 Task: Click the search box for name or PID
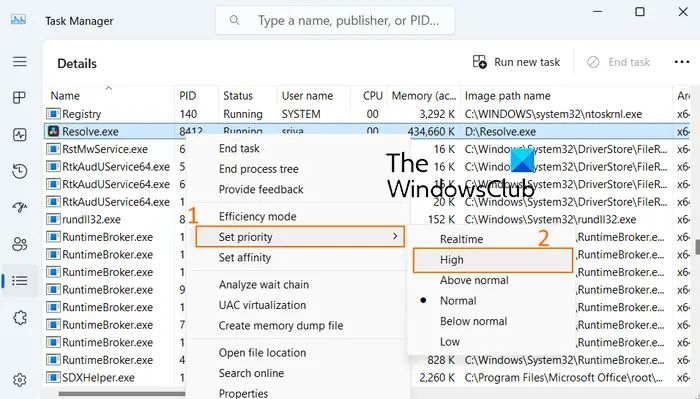335,20
